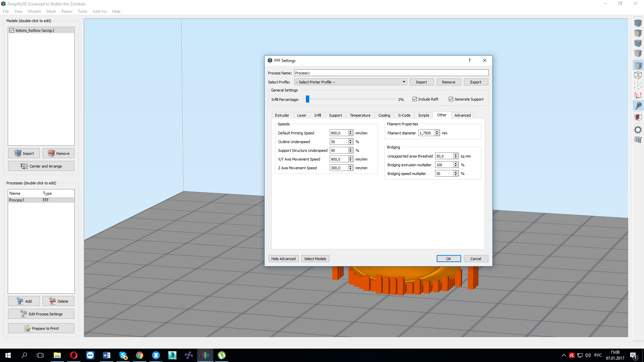Click the Hide Advanced button
The image size is (644, 362).
pos(283,259)
